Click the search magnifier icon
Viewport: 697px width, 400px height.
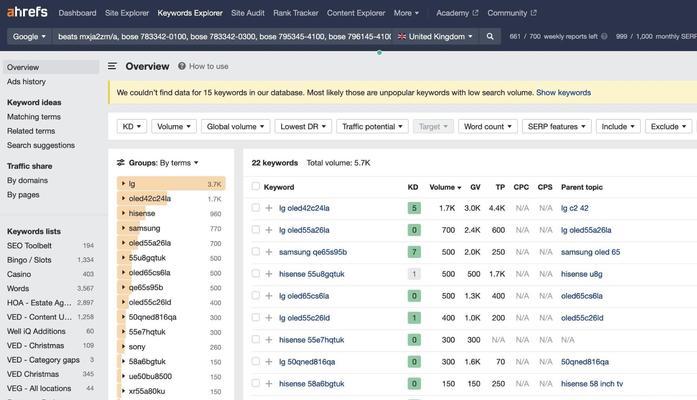coord(490,36)
